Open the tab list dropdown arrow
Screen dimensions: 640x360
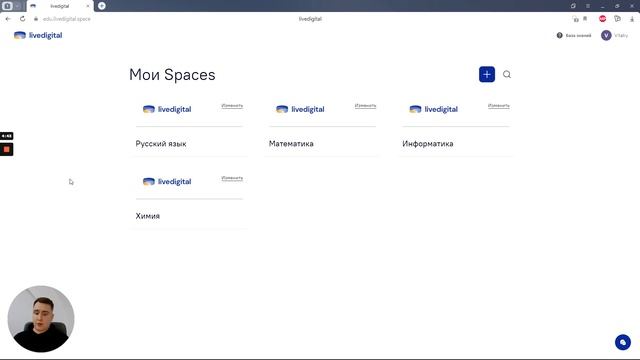pos(17,6)
